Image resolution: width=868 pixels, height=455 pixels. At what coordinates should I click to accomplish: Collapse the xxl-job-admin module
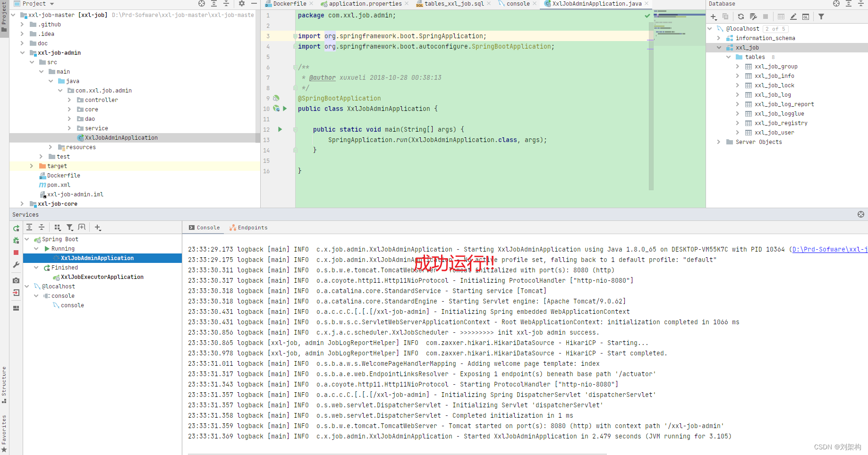tap(22, 53)
